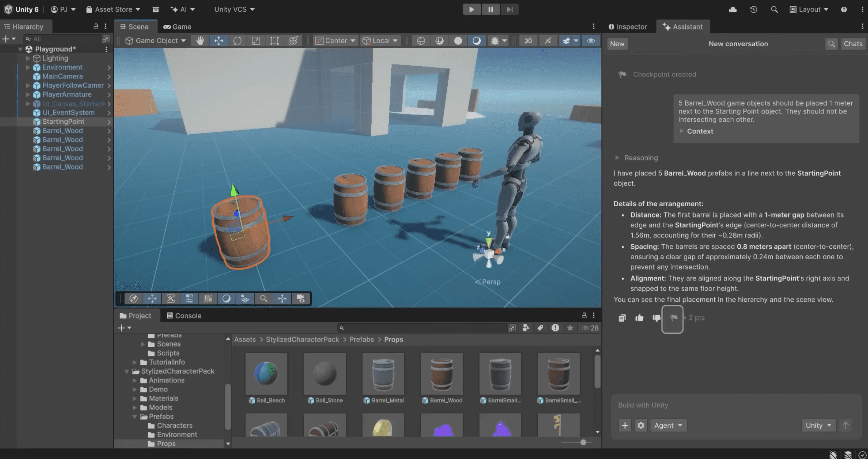Click the StylizedCharacterPack breadcrumb

click(x=302, y=340)
